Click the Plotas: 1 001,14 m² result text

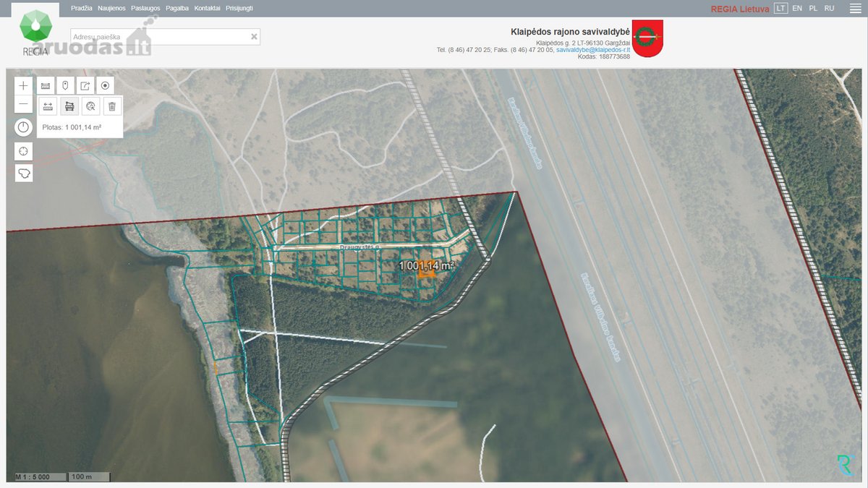pos(72,127)
